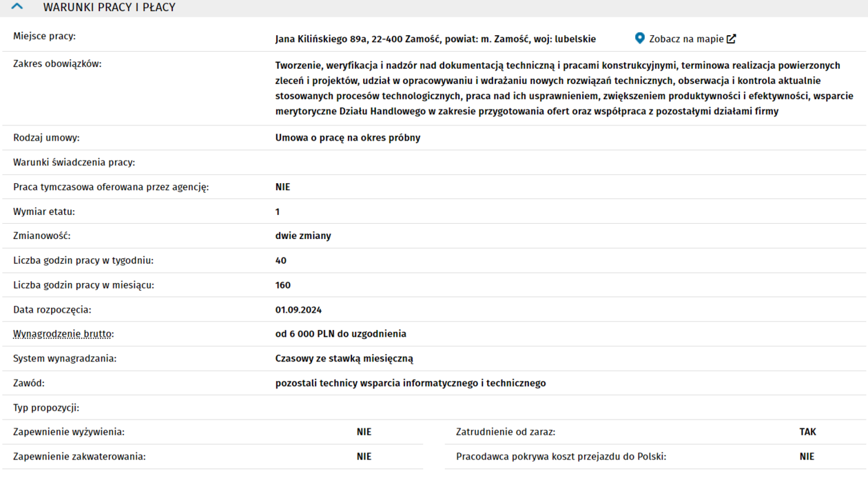This screenshot has width=868, height=478.
Task: Click the Czasowy ze stawką miesięczną value
Action: click(344, 359)
